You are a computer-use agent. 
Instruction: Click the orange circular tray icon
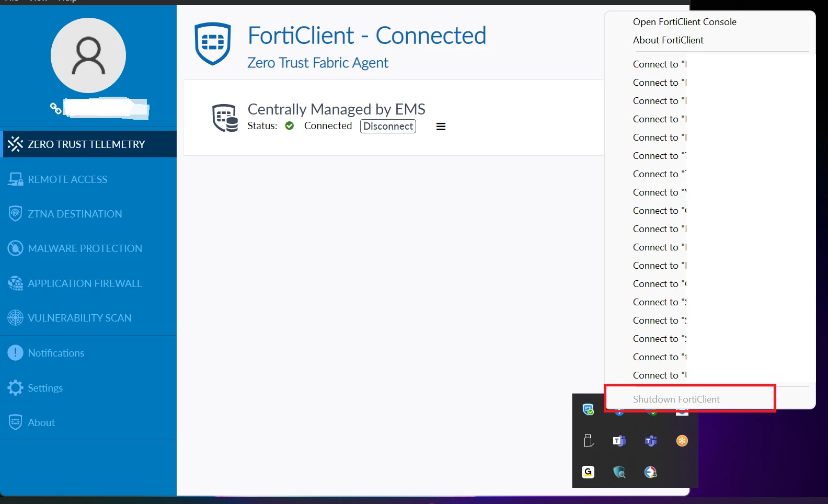point(682,441)
